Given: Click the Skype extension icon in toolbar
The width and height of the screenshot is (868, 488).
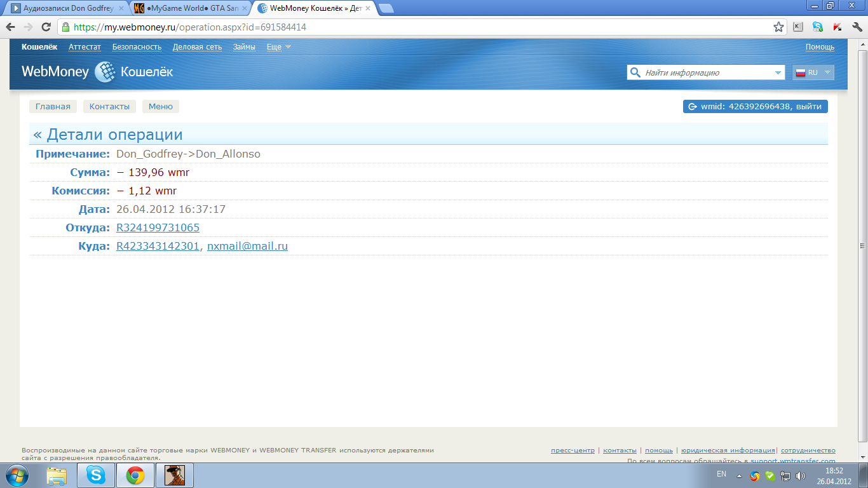Looking at the screenshot, I should coord(818,27).
